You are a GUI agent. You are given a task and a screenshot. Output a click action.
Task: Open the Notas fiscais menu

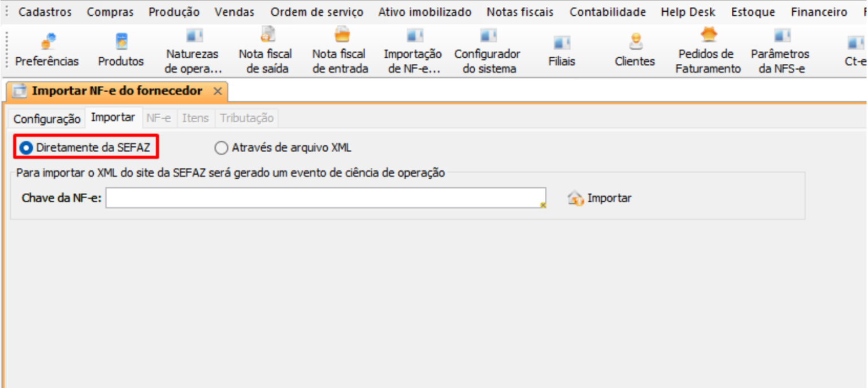(x=520, y=12)
